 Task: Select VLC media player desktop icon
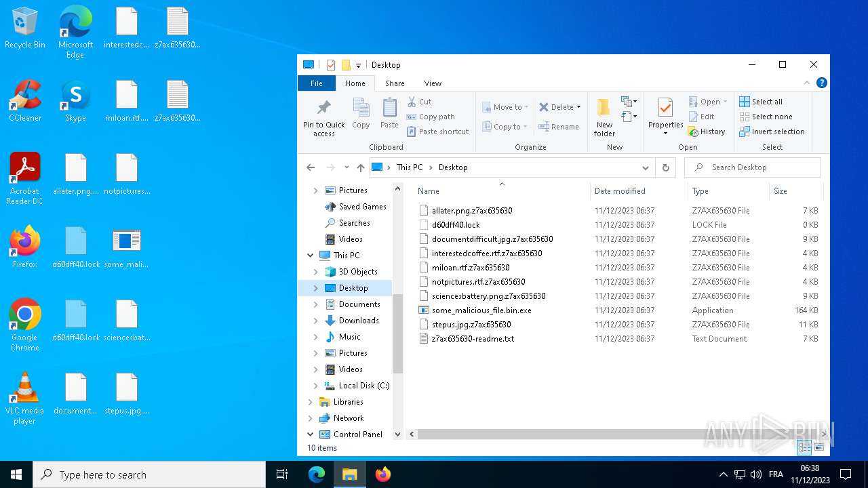click(x=25, y=398)
